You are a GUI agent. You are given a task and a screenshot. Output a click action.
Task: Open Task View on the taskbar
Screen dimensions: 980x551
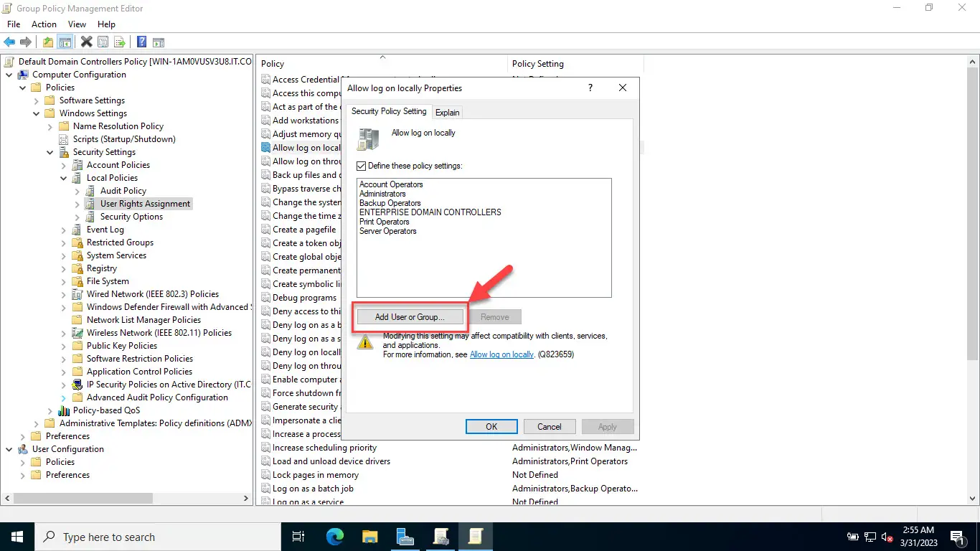coord(299,537)
